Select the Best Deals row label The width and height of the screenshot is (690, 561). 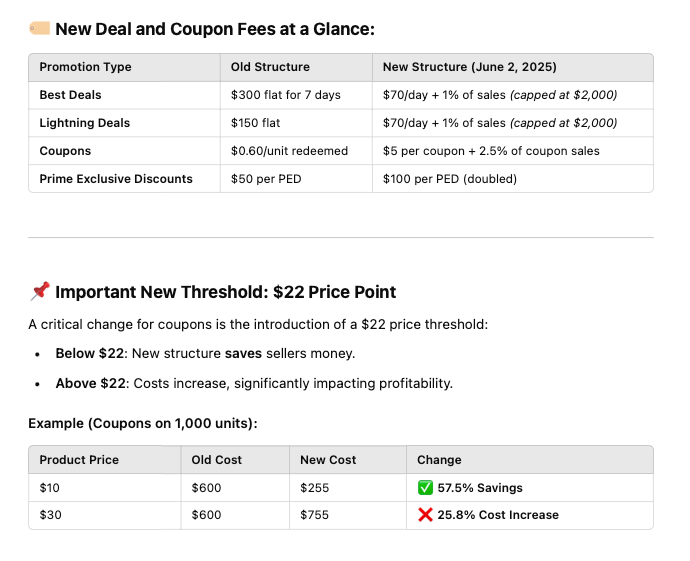point(70,95)
